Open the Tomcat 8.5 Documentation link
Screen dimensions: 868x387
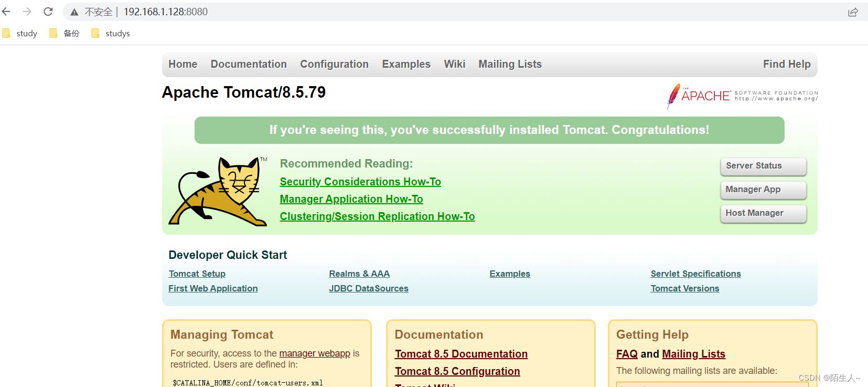[x=461, y=354]
